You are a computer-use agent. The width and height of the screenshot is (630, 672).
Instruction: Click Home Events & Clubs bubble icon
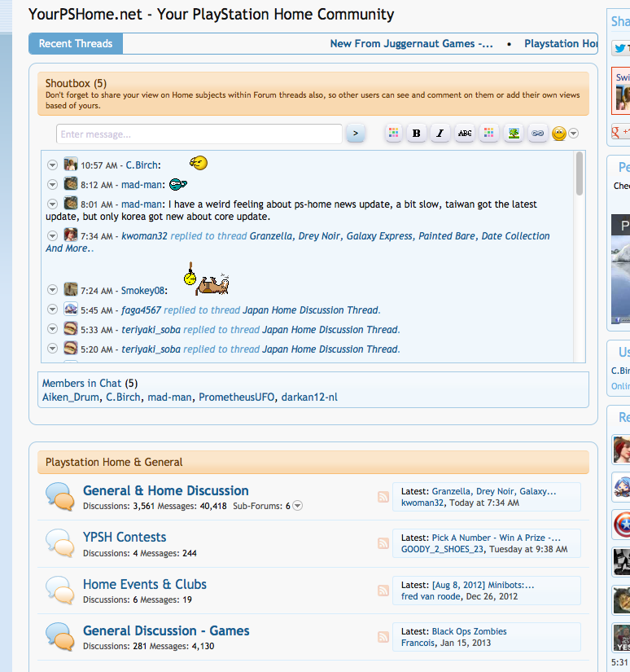60,591
